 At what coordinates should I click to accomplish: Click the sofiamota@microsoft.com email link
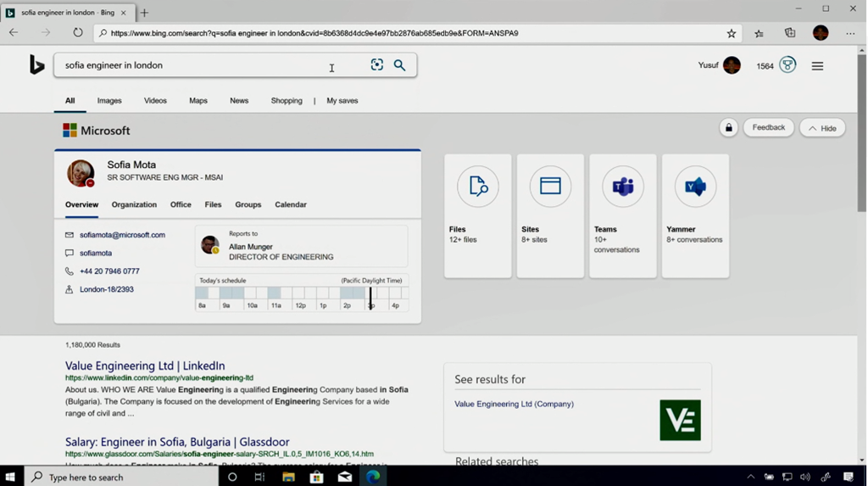(122, 235)
